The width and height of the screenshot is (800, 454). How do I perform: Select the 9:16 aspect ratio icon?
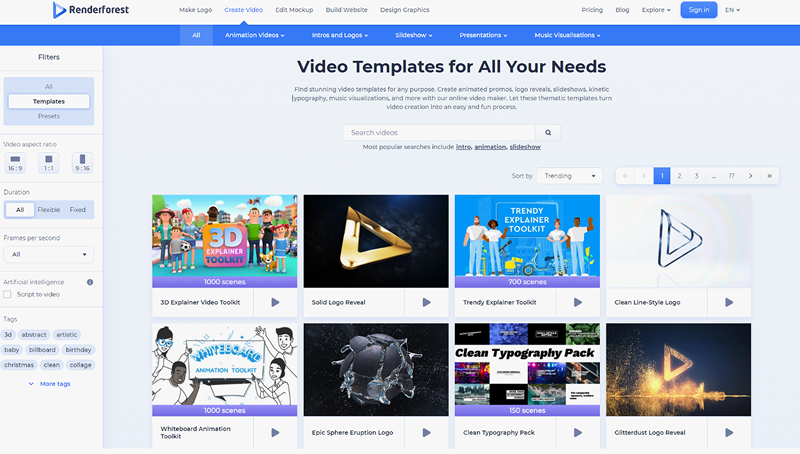coord(82,160)
